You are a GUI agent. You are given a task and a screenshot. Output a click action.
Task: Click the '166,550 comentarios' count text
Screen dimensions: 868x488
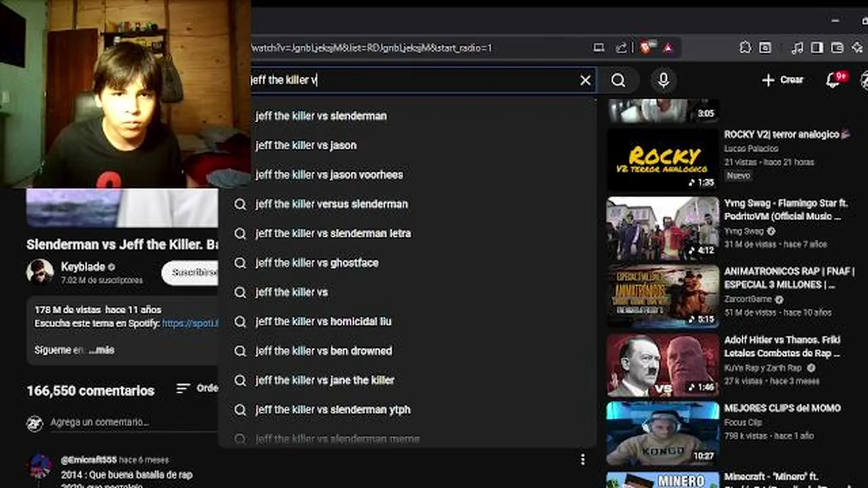click(x=90, y=390)
